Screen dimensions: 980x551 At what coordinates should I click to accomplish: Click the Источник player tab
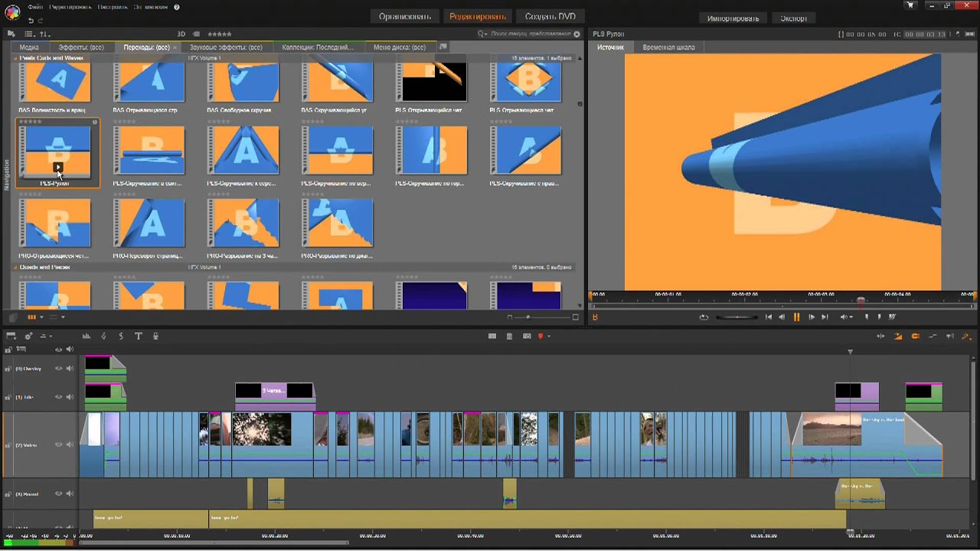pos(611,47)
